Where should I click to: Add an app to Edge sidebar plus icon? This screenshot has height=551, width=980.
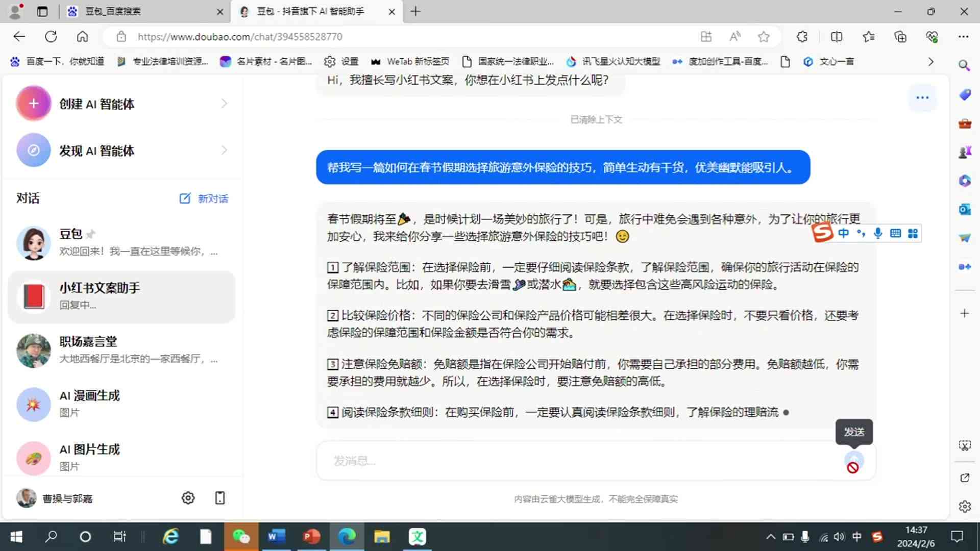(964, 313)
